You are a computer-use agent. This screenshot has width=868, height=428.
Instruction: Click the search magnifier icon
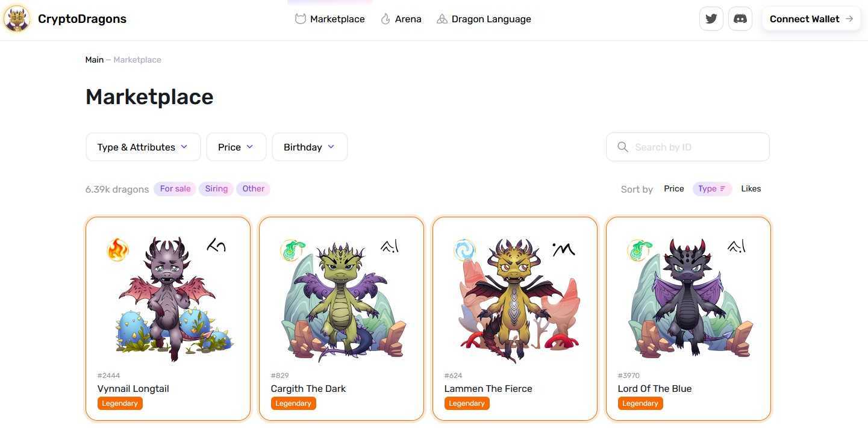(x=623, y=147)
